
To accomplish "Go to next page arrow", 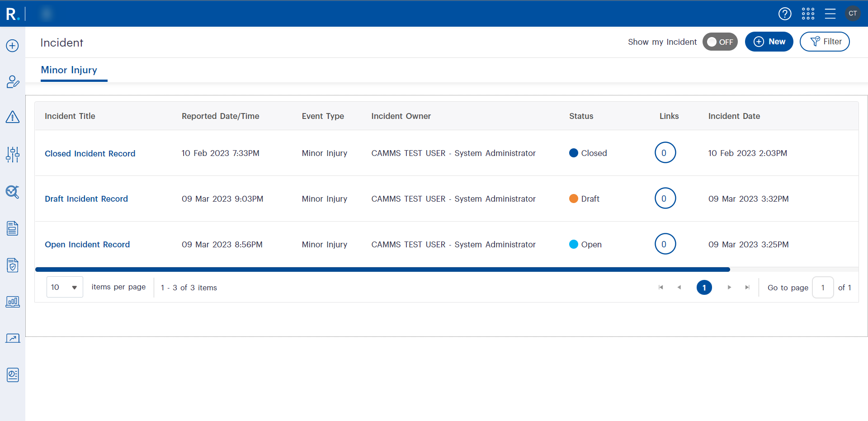I will pyautogui.click(x=729, y=288).
